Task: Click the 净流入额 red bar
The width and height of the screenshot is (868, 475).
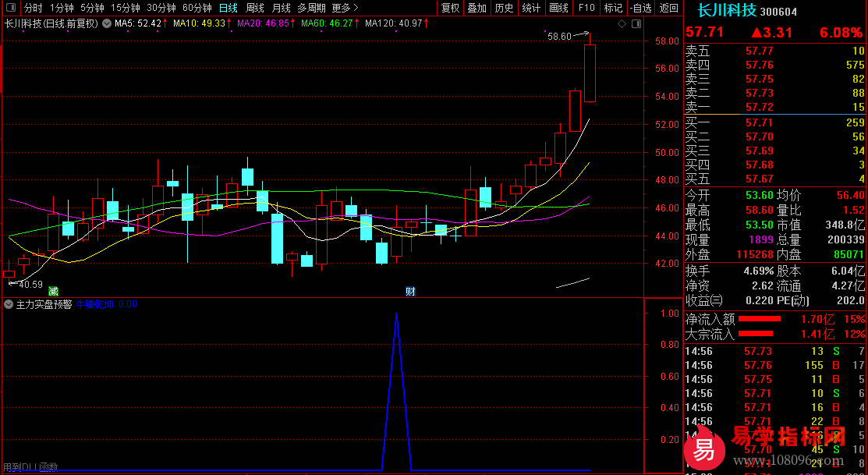Action: click(x=760, y=319)
